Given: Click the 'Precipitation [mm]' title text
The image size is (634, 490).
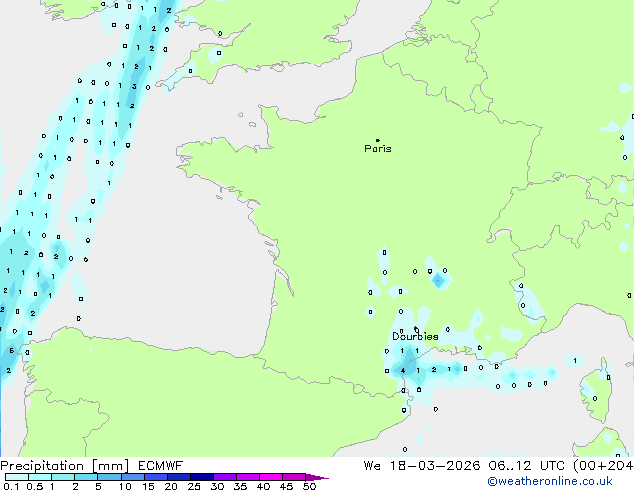Looking at the screenshot, I should [65, 466].
